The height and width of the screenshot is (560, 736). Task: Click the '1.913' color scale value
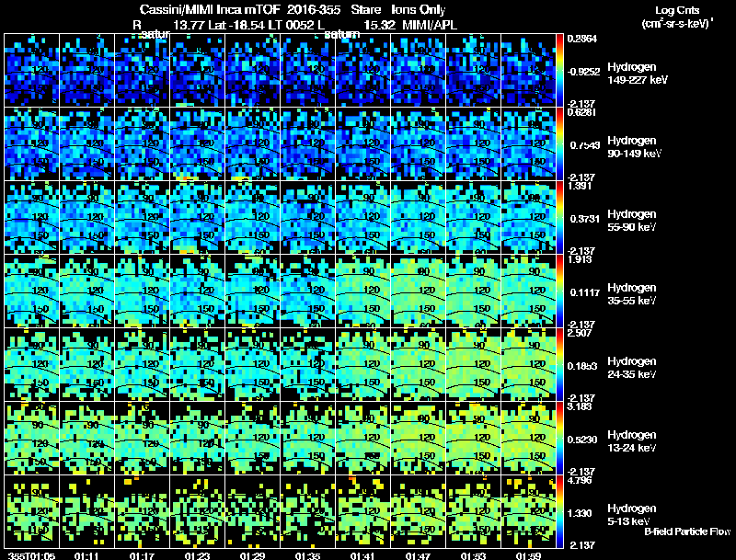pyautogui.click(x=580, y=259)
